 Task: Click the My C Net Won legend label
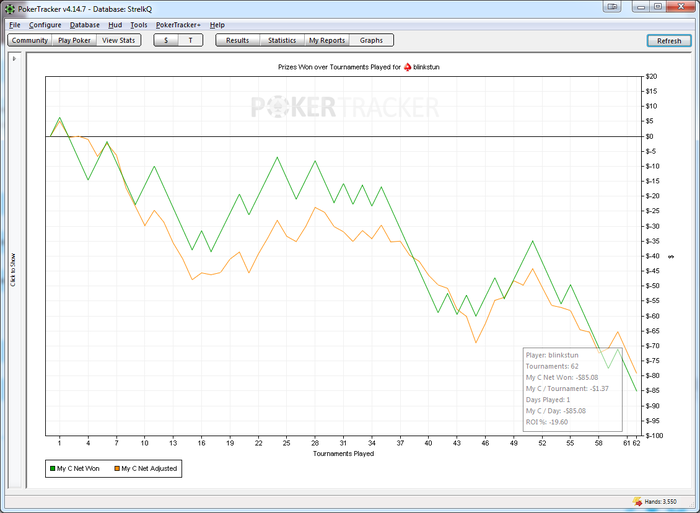point(78,468)
